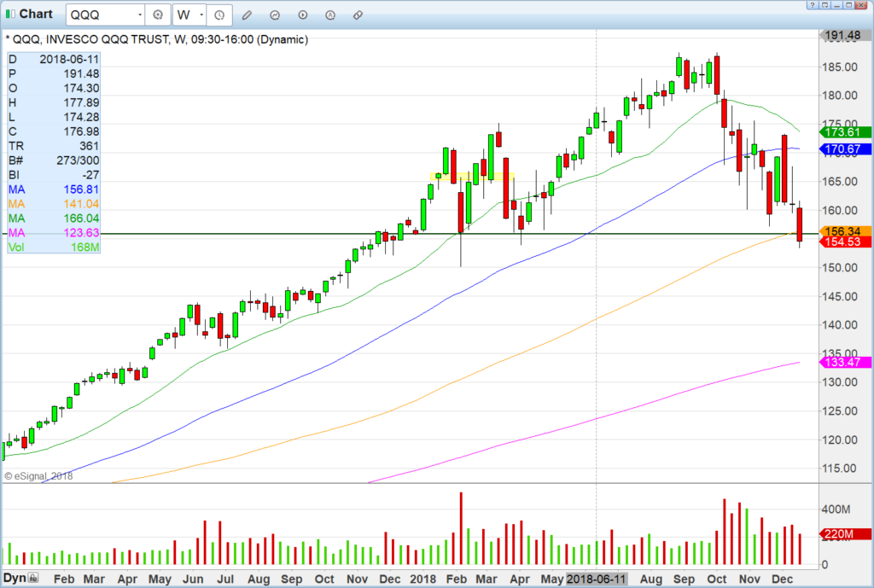
Task: Click the 2018-06-11 date marker on time axis
Action: point(597,579)
